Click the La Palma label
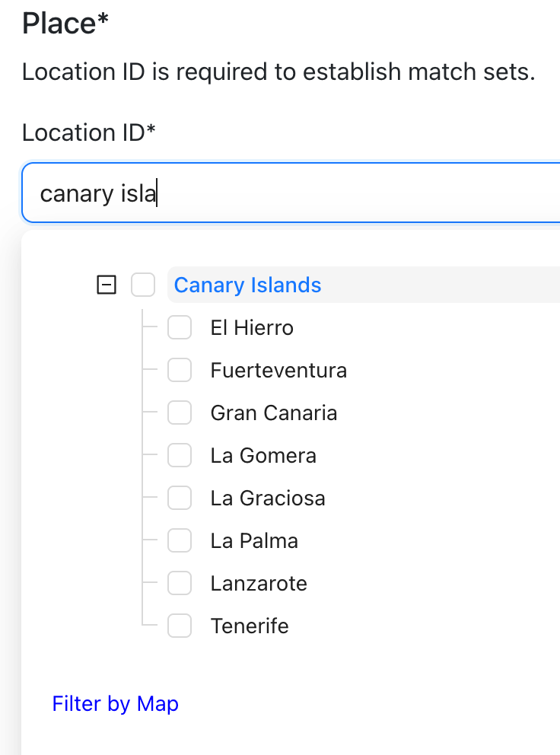Screen dimensions: 560x755 click(254, 541)
